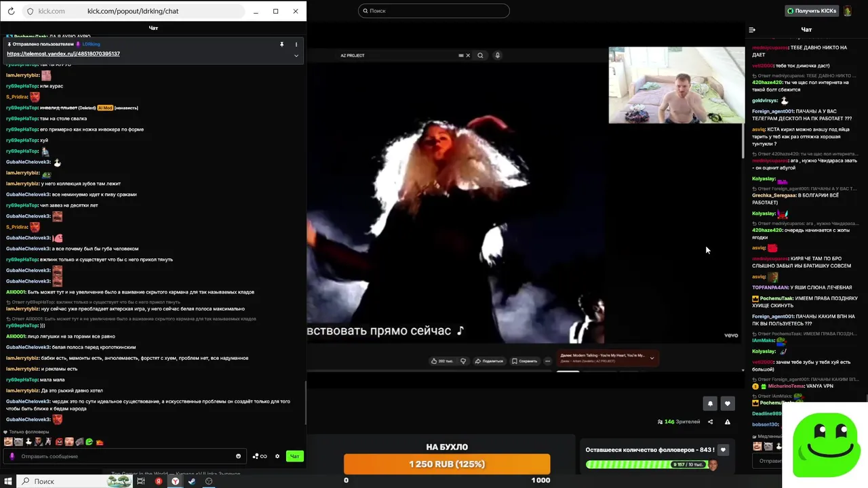Open user avatar menu in top bar
This screenshot has width=868, height=488.
coord(848,11)
